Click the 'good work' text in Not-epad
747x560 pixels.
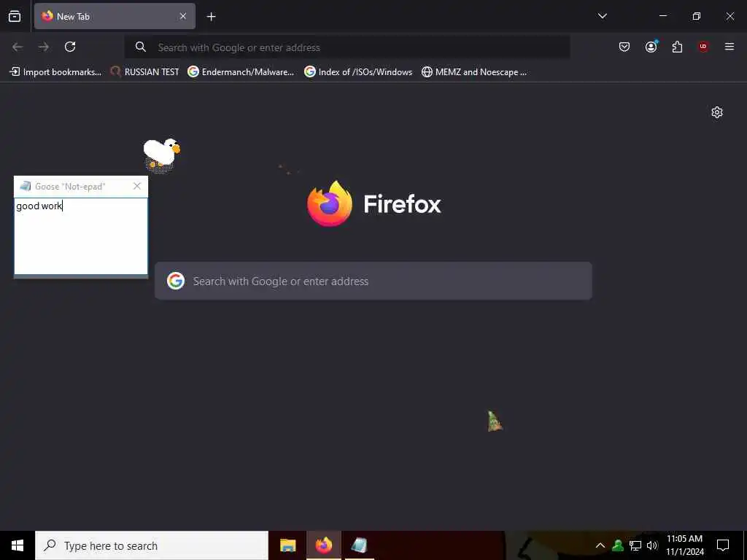click(39, 206)
